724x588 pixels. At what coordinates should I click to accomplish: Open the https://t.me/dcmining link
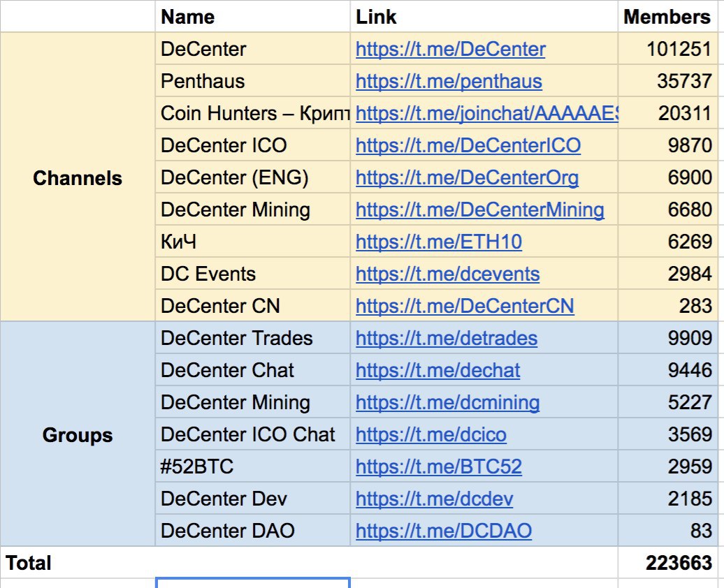(447, 402)
